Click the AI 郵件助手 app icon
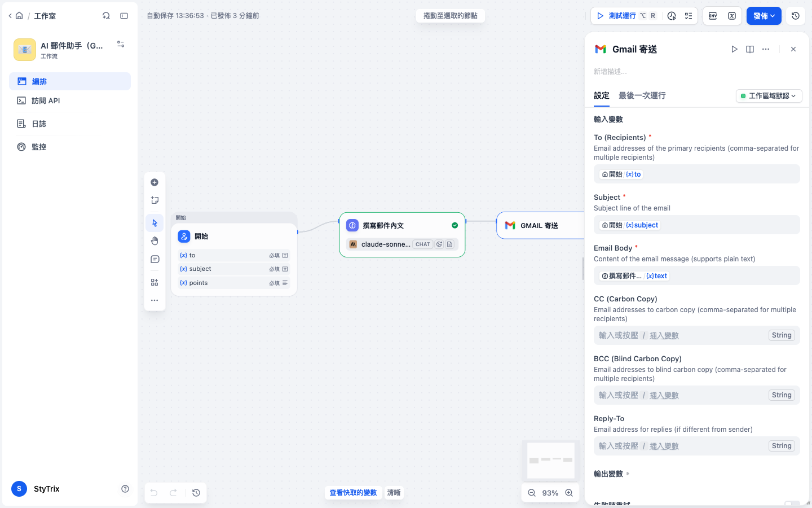This screenshot has width=812, height=508. (x=25, y=50)
